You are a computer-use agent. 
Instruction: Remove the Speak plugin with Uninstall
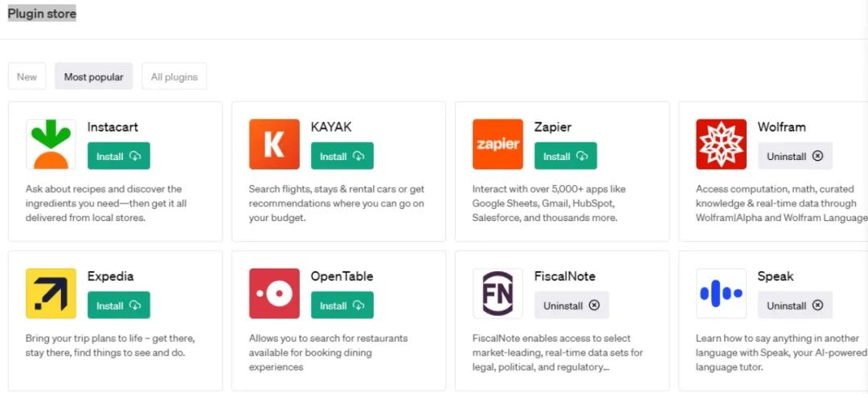tap(794, 306)
